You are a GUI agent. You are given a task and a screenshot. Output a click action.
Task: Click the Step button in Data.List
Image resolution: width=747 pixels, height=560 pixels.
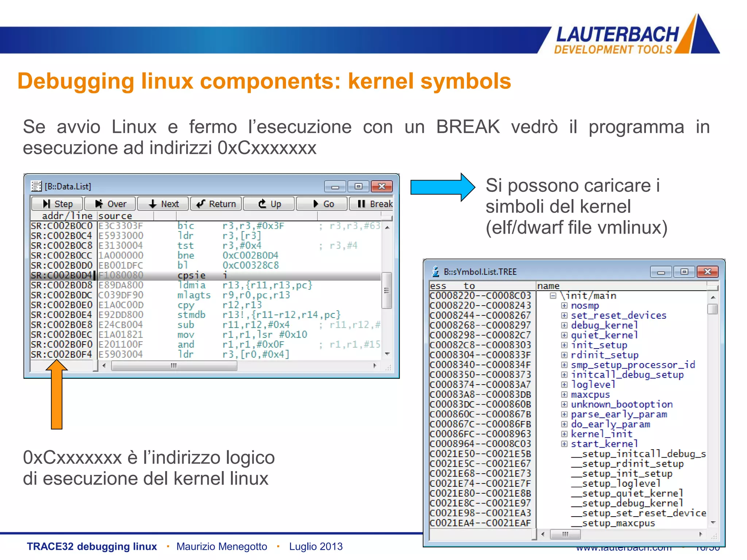[x=57, y=203]
